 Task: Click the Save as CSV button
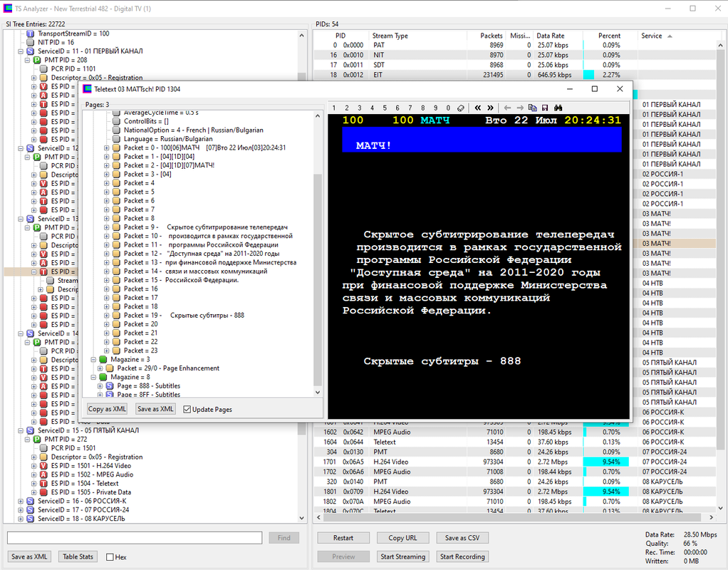tap(462, 538)
